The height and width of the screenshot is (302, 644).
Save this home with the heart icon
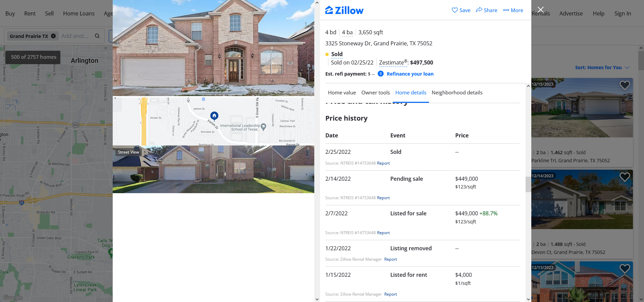point(461,10)
